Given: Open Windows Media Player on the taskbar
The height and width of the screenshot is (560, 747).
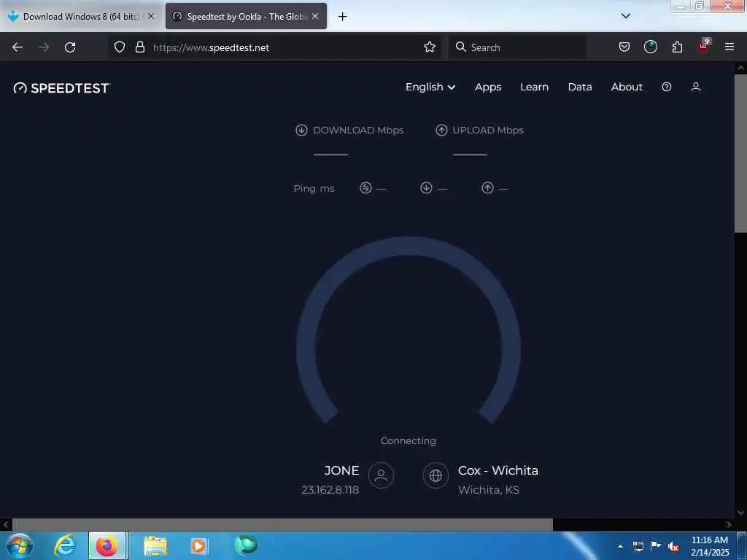Looking at the screenshot, I should (x=198, y=545).
